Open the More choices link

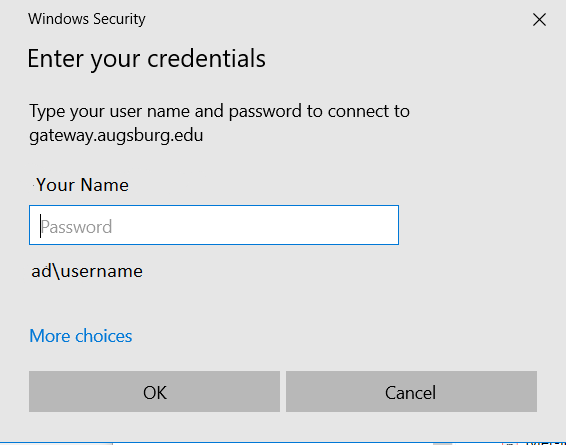(x=81, y=336)
